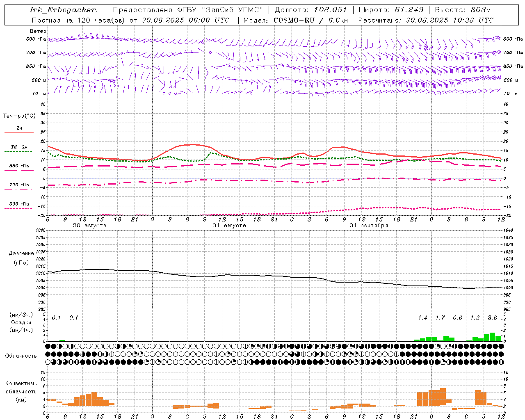
Task: Click the computed time 30.08.2025 10:38 UTC
Action: point(450,20)
